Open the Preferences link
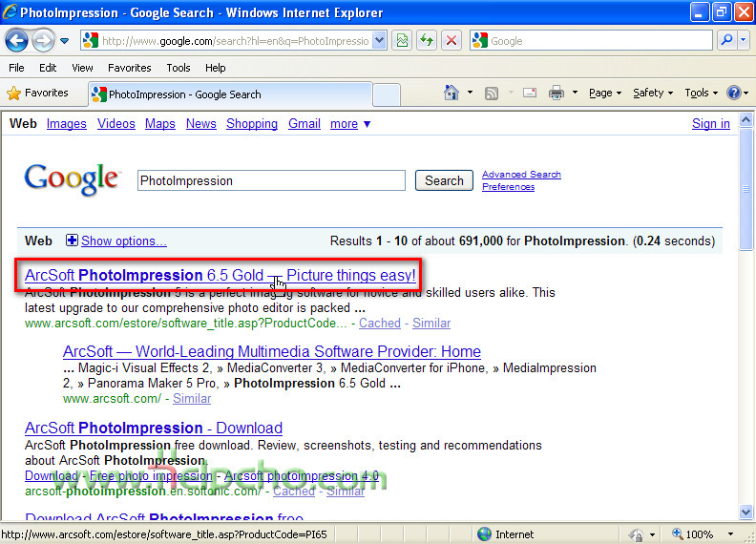The image size is (756, 544). (508, 187)
